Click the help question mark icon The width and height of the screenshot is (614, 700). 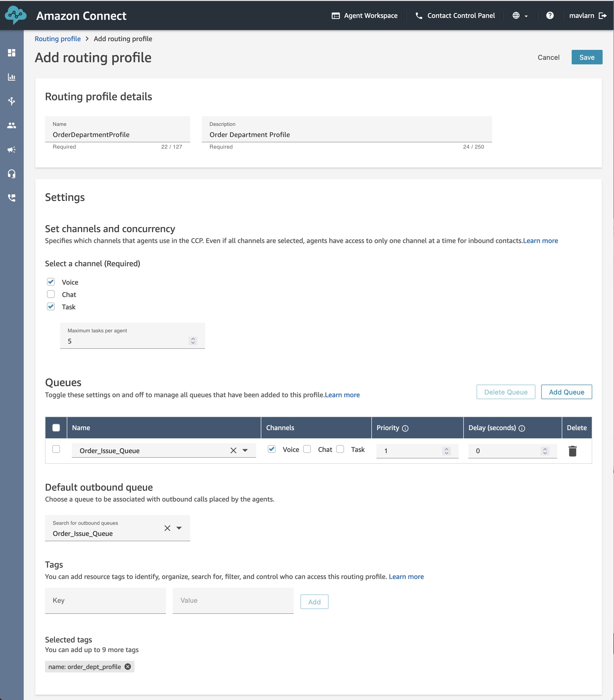[x=550, y=15]
